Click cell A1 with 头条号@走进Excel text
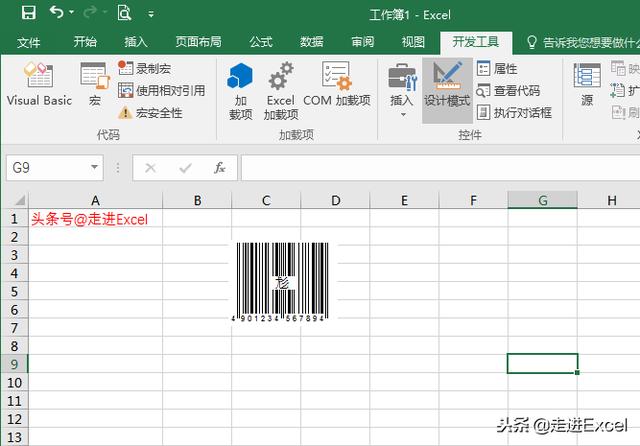640x446 pixels. click(x=95, y=219)
